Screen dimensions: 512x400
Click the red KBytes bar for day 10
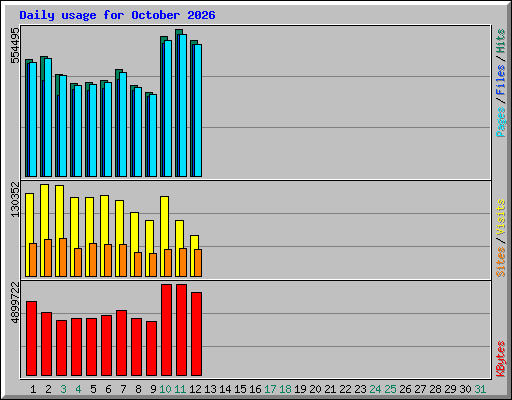pos(166,330)
